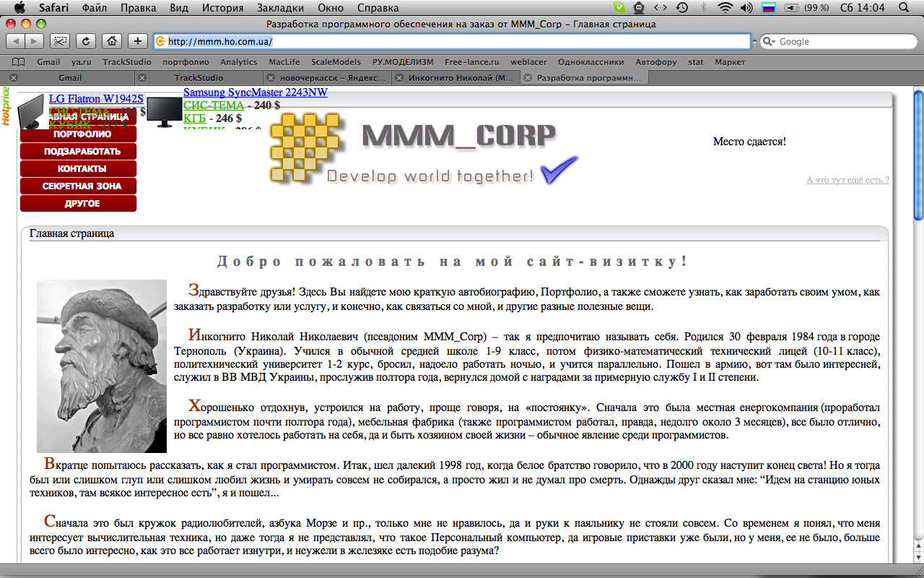924x578 pixels.
Task: Click the battery status icon
Action: pos(793,8)
